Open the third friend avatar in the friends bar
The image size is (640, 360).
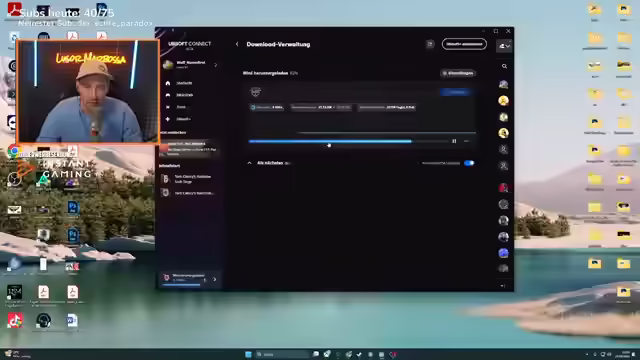(x=503, y=117)
